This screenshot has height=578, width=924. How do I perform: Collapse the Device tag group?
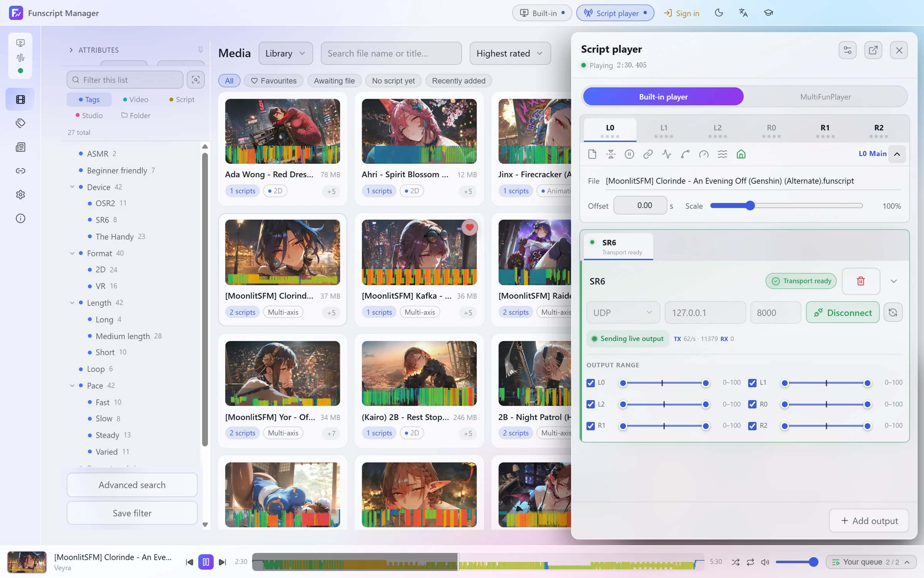point(72,187)
